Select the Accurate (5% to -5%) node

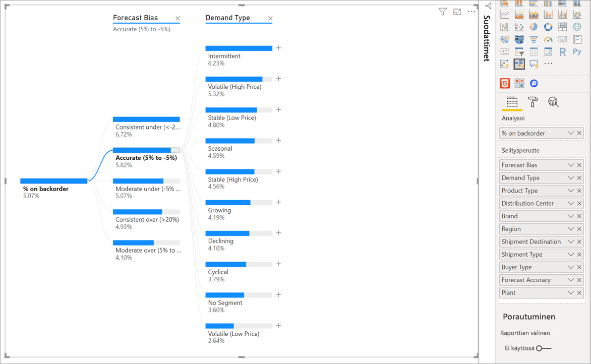146,150
